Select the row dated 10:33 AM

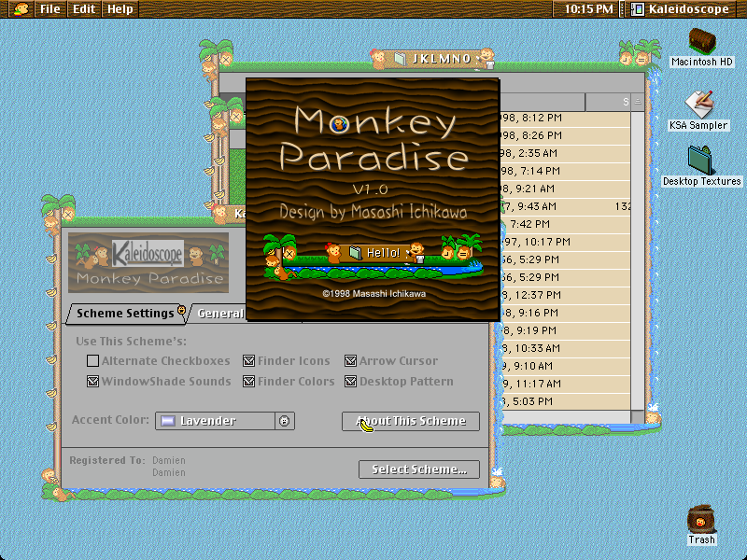tap(565, 348)
